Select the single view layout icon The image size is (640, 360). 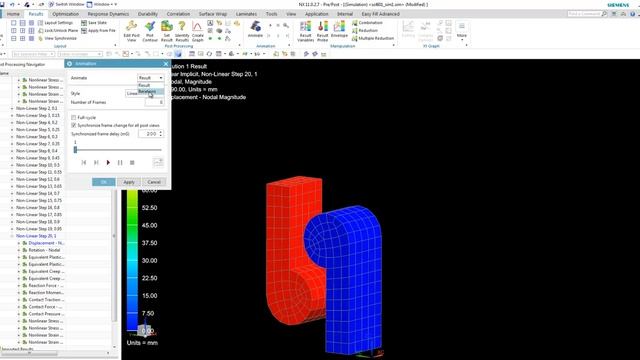[x=13, y=23]
